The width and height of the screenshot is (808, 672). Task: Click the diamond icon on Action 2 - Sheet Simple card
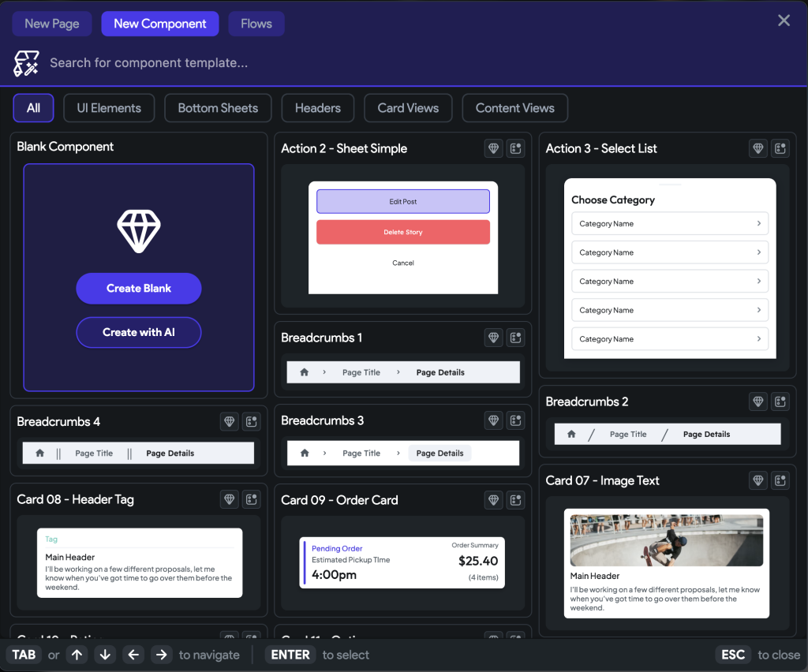[492, 148]
